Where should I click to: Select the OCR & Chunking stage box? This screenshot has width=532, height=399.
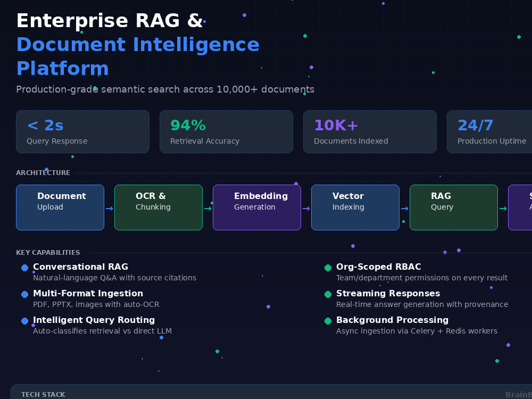pos(159,207)
